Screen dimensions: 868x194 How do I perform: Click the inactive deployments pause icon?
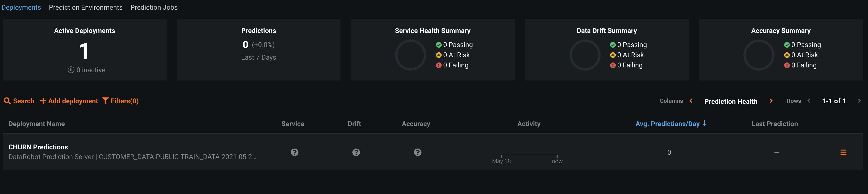pos(71,70)
